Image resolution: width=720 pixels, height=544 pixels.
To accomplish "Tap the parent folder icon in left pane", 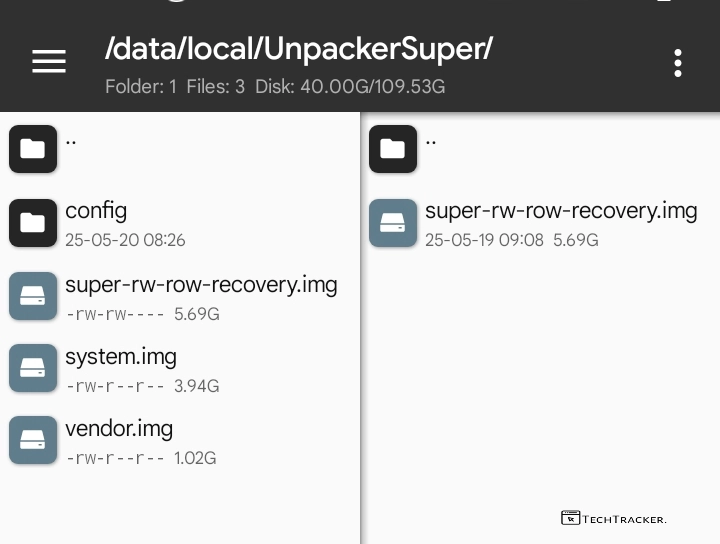I will pos(33,149).
